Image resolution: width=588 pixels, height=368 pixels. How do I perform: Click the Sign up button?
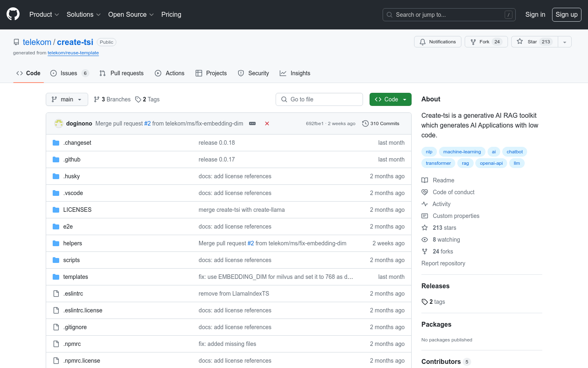coord(566,14)
